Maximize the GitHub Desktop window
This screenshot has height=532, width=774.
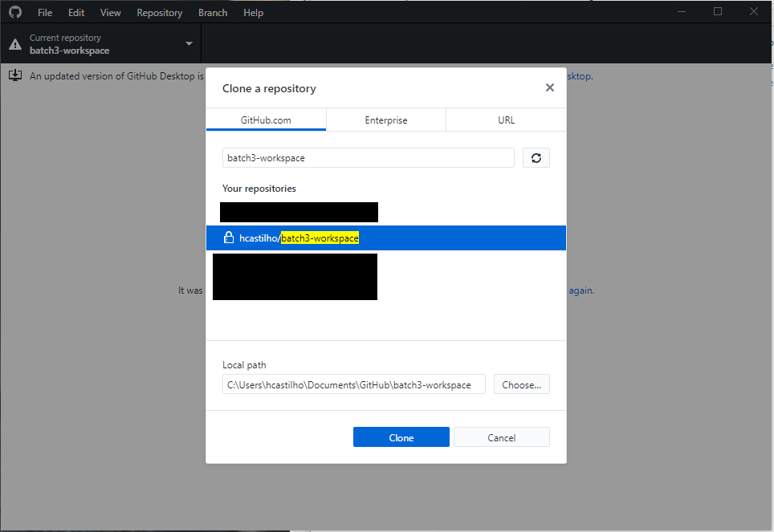[x=718, y=11]
